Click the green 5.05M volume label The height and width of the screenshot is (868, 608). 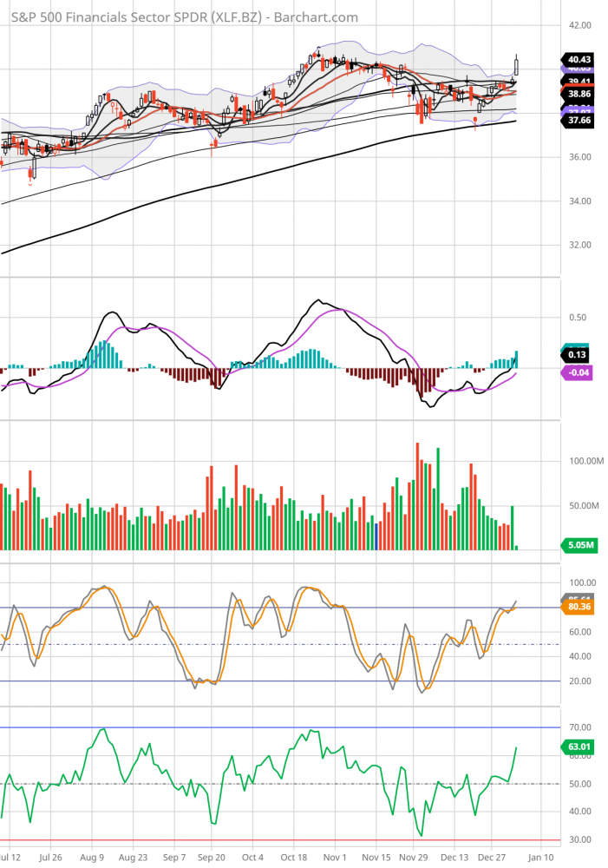coord(577,546)
